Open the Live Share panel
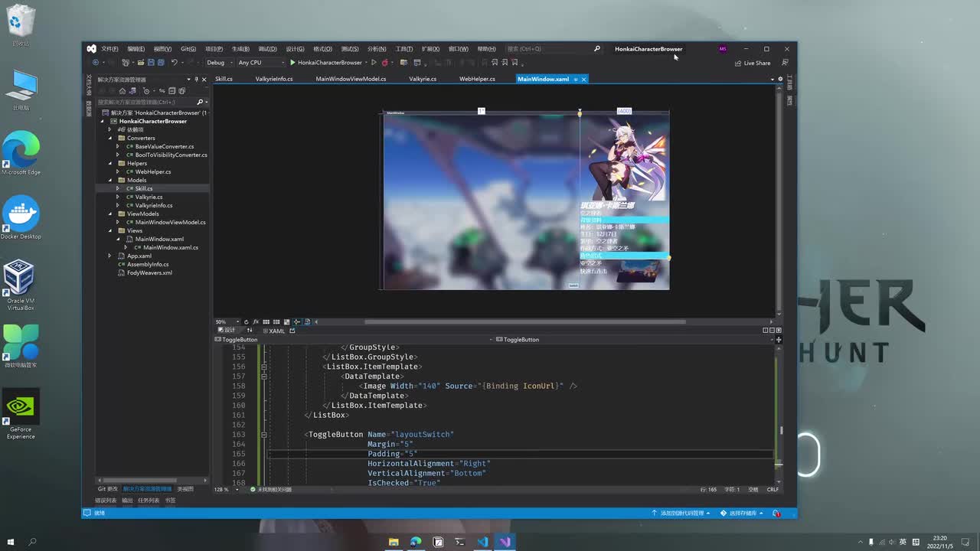This screenshot has height=551, width=980. [752, 63]
